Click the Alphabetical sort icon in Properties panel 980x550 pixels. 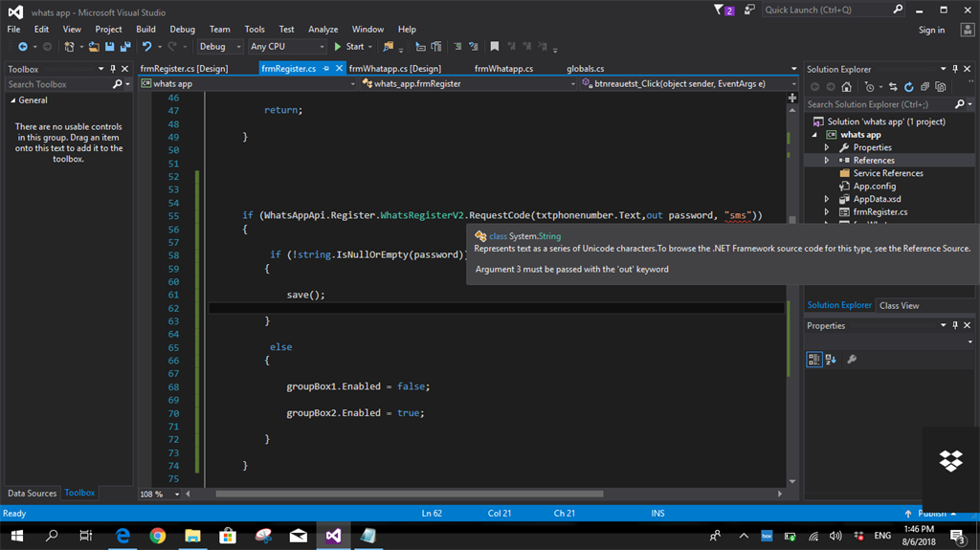(831, 360)
